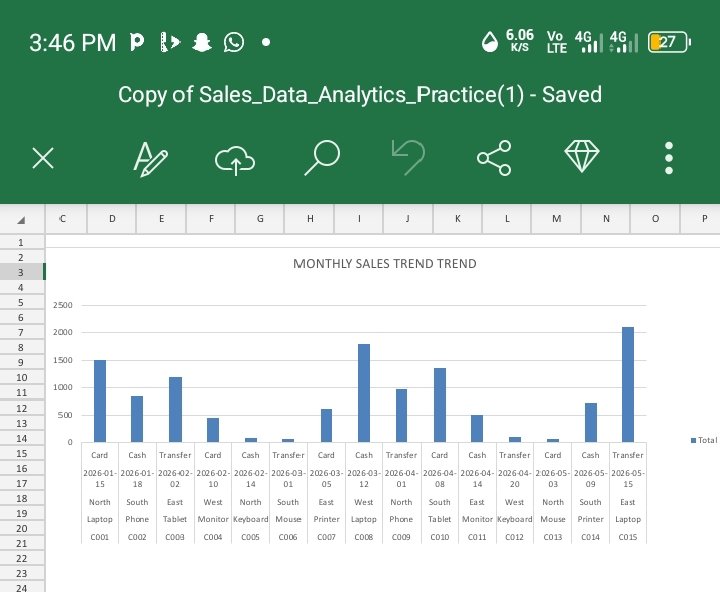Tap the Printer label above C007
Screen dimensions: 720x592
[326, 519]
